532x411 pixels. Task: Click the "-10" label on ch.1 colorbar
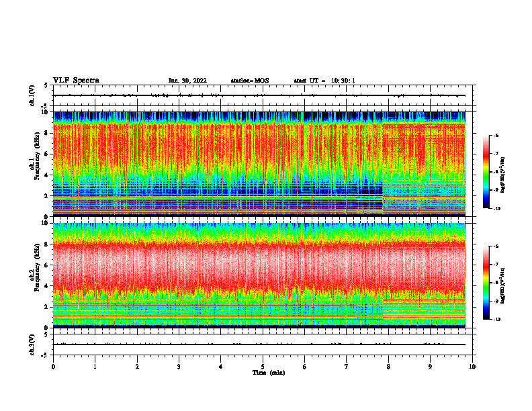pyautogui.click(x=496, y=209)
